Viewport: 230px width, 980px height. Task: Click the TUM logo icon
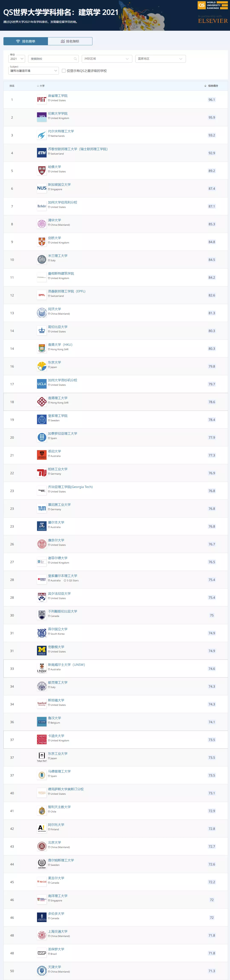pyautogui.click(x=42, y=509)
